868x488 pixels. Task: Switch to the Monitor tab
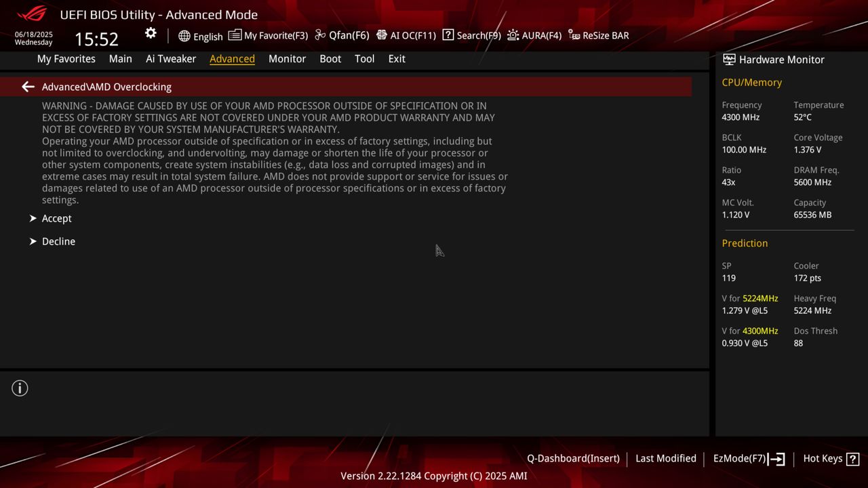(287, 59)
